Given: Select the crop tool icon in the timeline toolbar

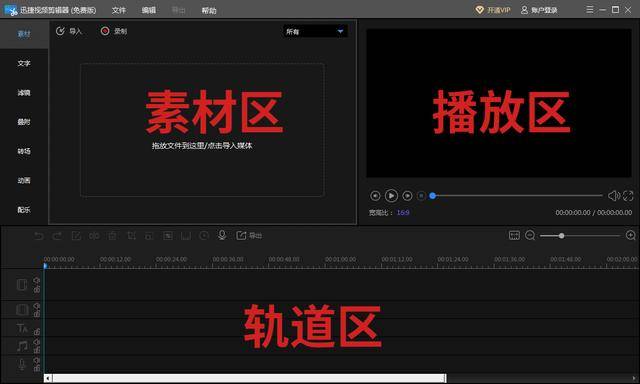Looking at the screenshot, I should (131, 236).
